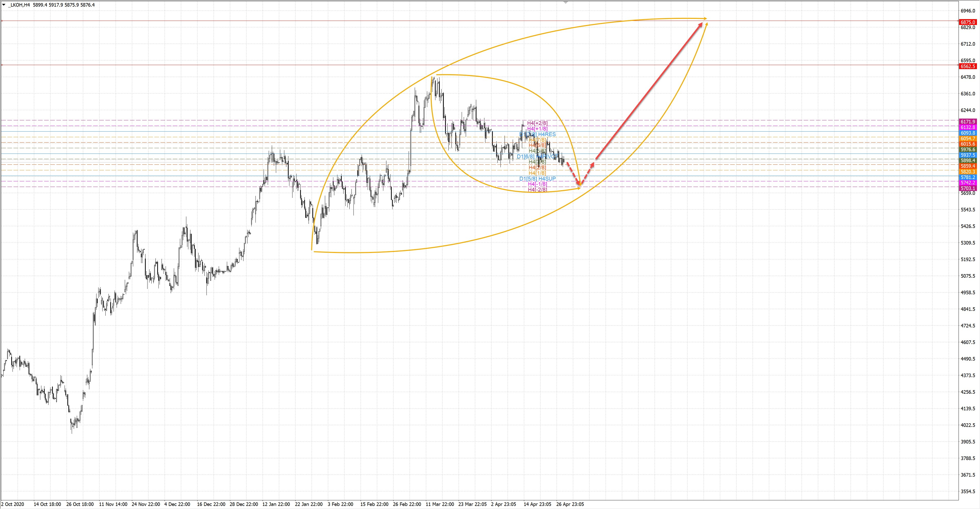Screen dimensions: 980x509
Task: Select the D1[5/8] H4SUP level label
Action: [x=537, y=178]
